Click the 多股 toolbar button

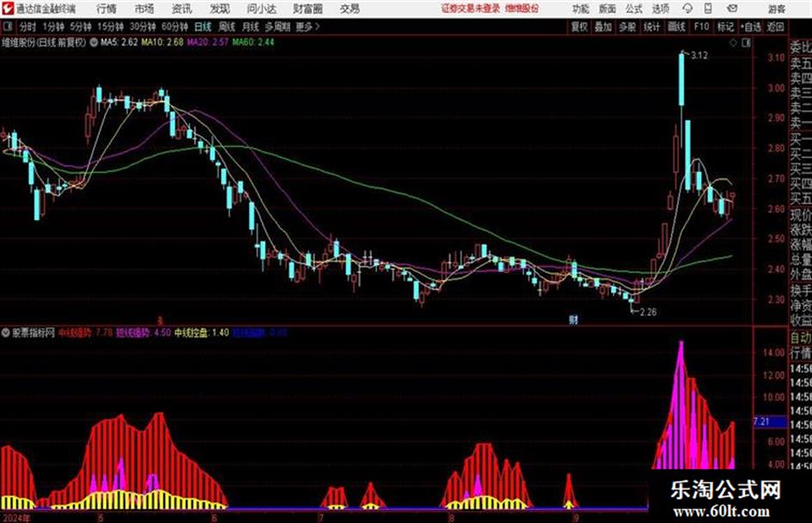[627, 27]
